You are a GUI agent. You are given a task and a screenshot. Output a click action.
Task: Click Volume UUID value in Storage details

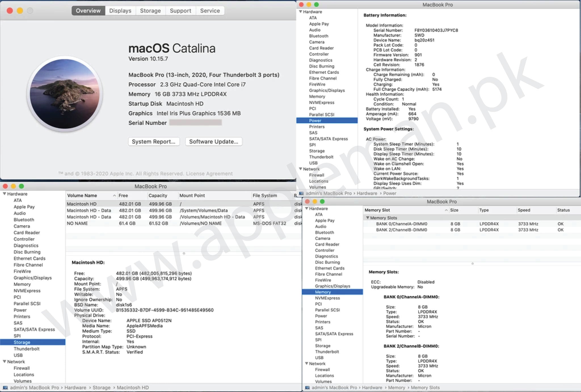165,310
